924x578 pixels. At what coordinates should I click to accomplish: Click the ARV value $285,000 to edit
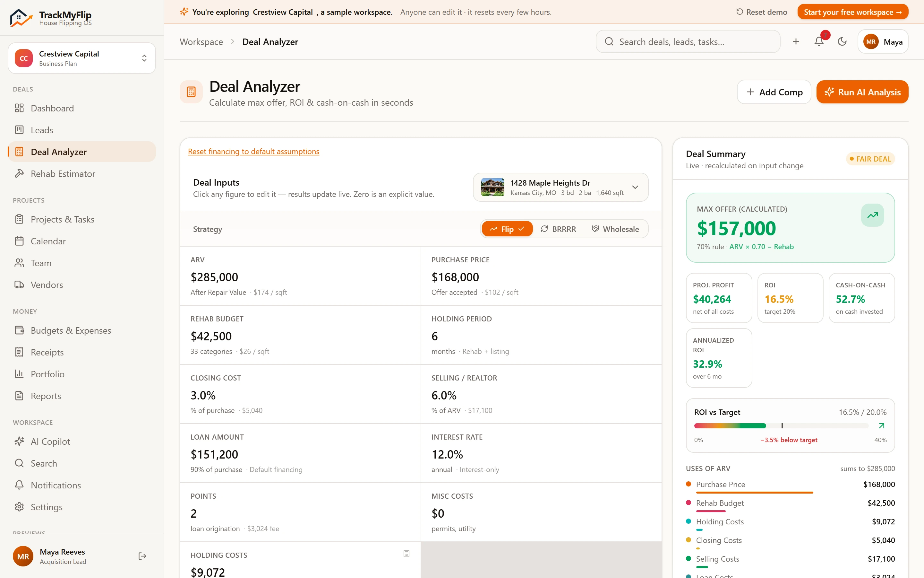(x=214, y=277)
